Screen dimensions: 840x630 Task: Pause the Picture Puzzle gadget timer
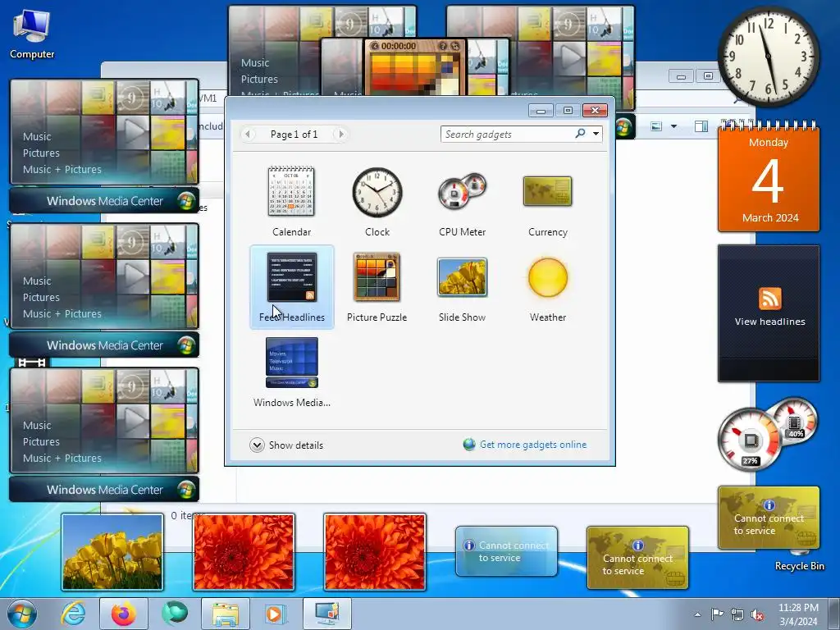(374, 46)
